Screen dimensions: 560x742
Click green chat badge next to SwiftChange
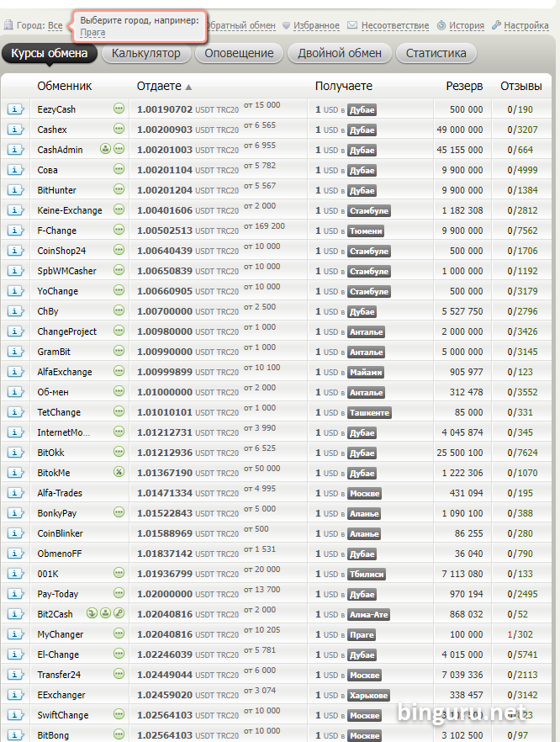[x=119, y=714]
